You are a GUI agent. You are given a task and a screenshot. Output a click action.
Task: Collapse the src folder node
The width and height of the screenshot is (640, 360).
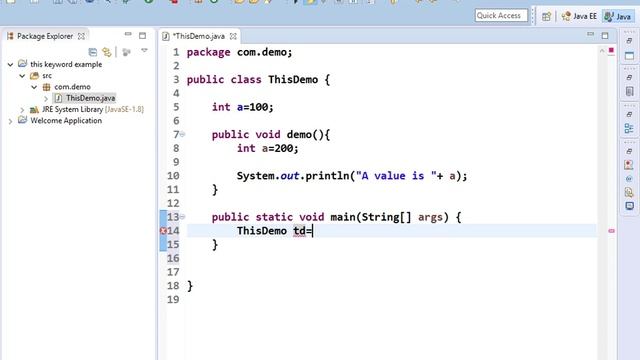point(22,76)
